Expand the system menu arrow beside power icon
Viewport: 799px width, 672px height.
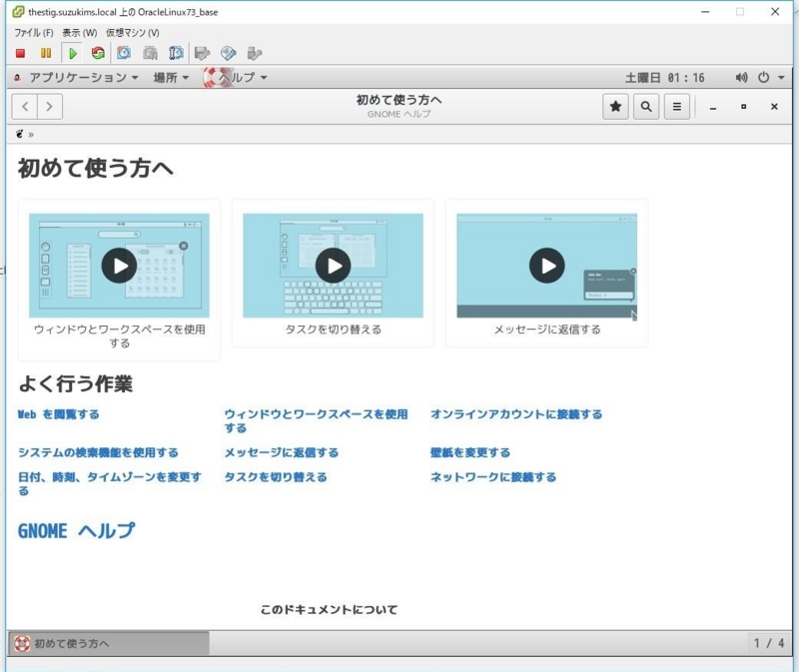pos(781,78)
